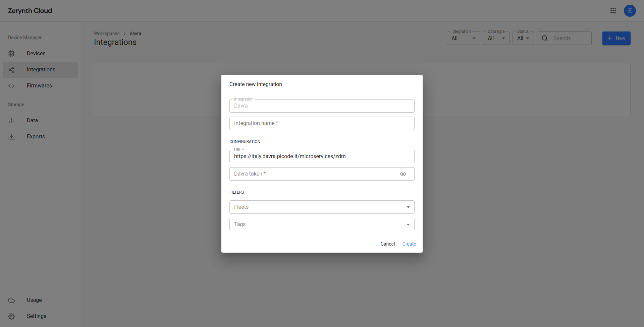Click the Usage cloud icon
Viewport: 644px width, 327px height.
[x=11, y=300]
